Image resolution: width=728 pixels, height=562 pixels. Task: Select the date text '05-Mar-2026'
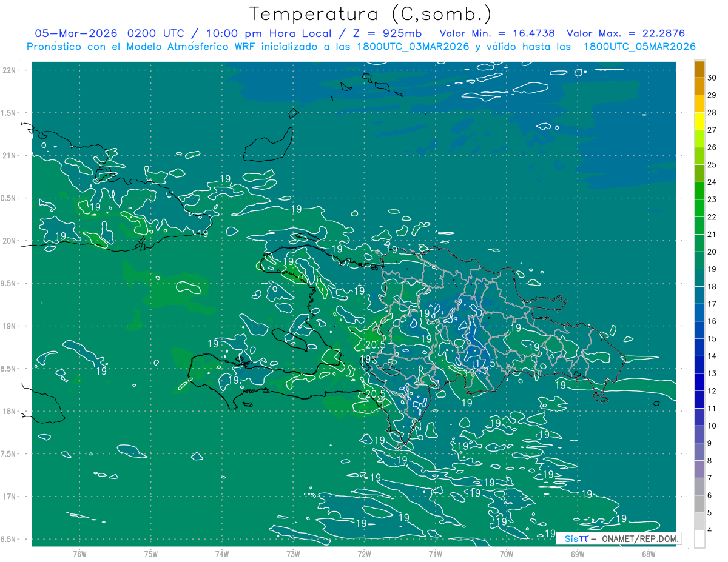pyautogui.click(x=76, y=33)
